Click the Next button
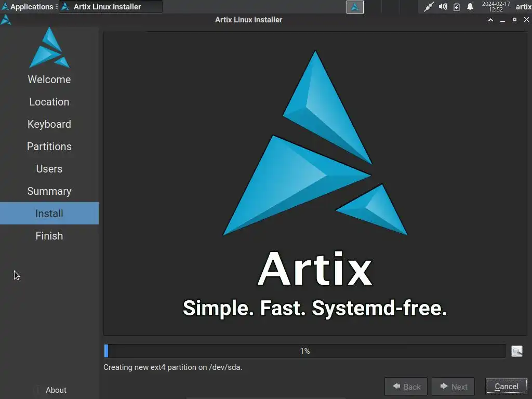The height and width of the screenshot is (399, 532). 453,387
